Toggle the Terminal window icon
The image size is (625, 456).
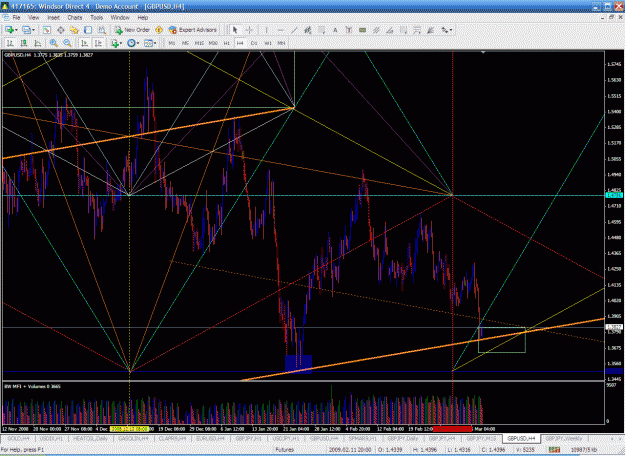click(88, 30)
